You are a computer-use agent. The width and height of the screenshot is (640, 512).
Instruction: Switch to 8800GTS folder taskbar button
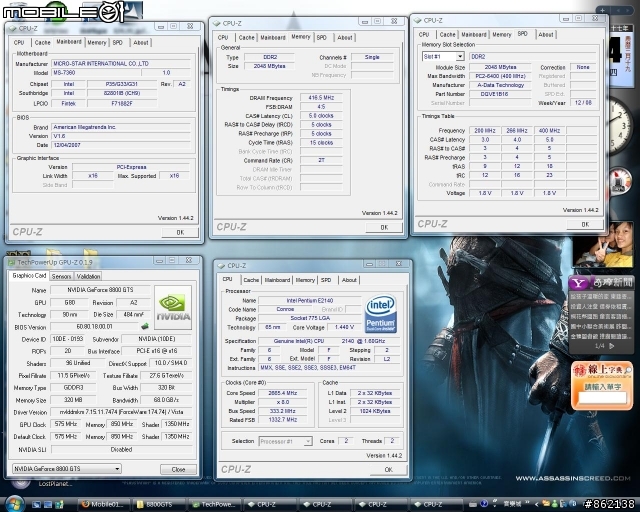click(159, 505)
